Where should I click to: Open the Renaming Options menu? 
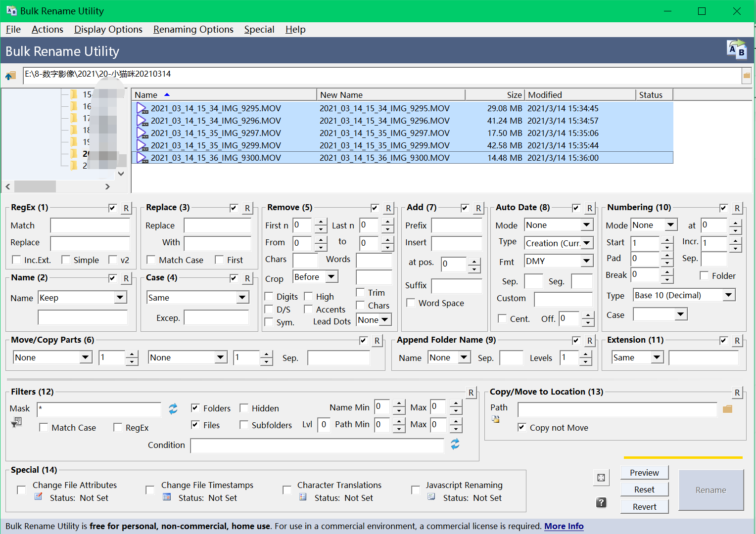(193, 29)
